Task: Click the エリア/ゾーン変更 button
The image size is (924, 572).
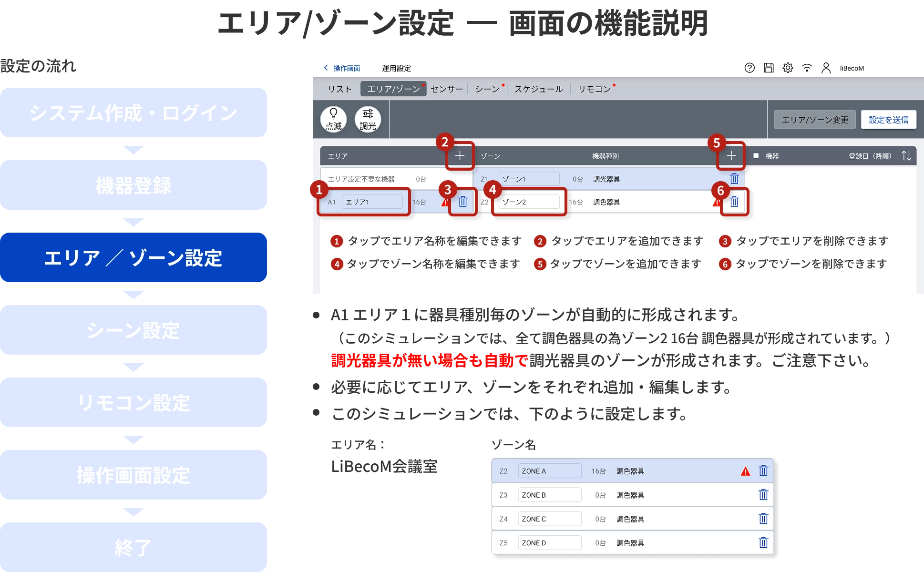Action: point(815,120)
